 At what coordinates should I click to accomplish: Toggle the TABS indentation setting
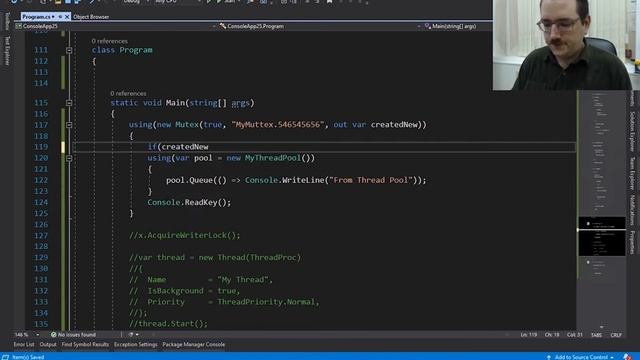coord(596,335)
